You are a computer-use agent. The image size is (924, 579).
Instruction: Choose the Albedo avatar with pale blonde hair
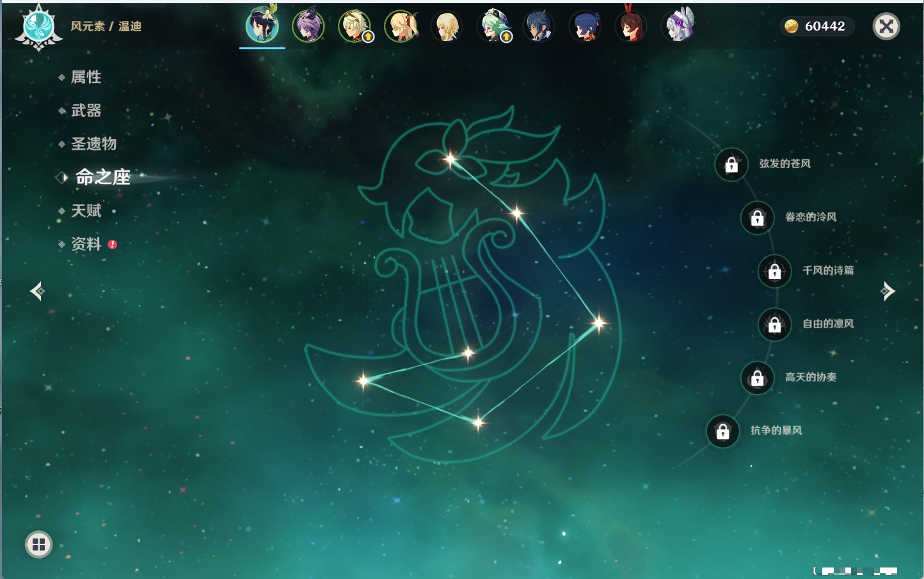(354, 26)
